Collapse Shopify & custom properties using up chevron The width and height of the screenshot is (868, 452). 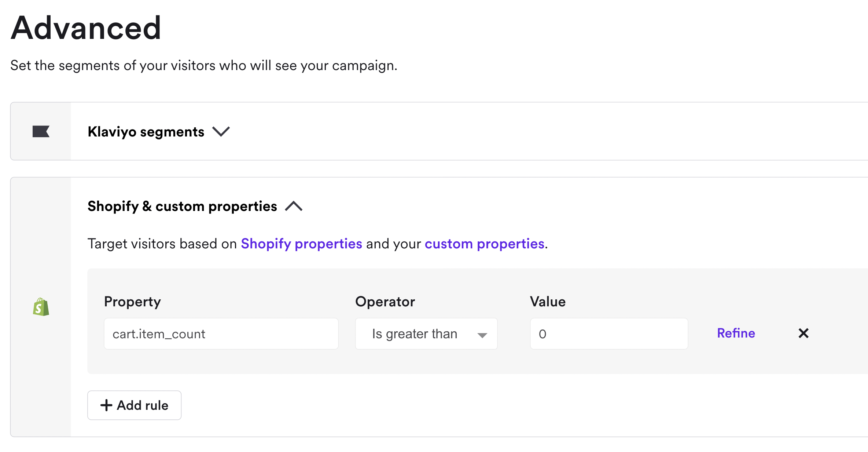pyautogui.click(x=294, y=206)
